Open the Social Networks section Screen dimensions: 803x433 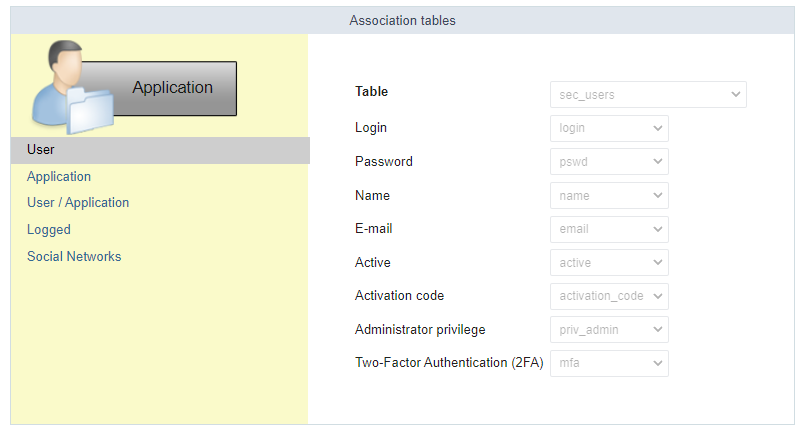74,257
